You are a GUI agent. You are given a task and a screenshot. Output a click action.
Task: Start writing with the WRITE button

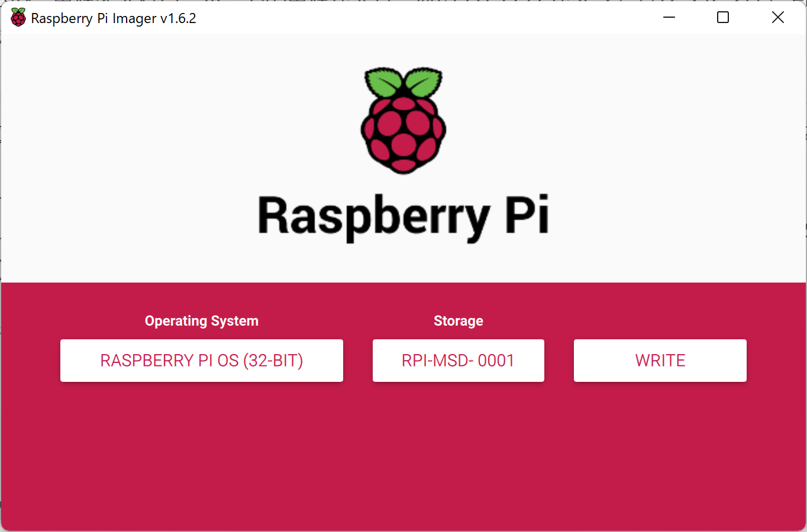660,360
